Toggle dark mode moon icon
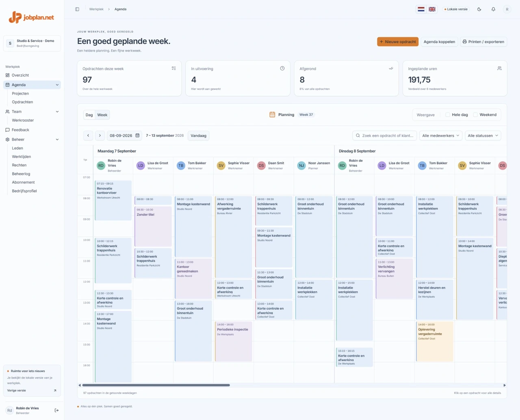Viewport: 520px width, 420px height. pyautogui.click(x=479, y=9)
